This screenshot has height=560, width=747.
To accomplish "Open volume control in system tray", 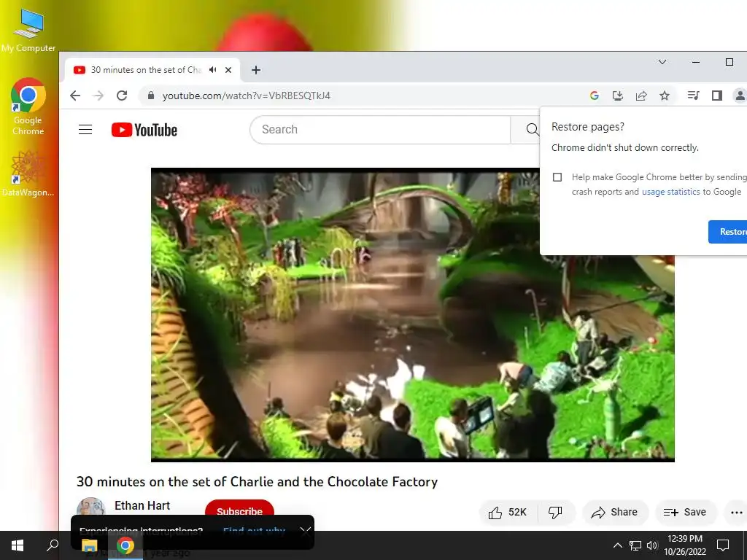I will coord(651,545).
